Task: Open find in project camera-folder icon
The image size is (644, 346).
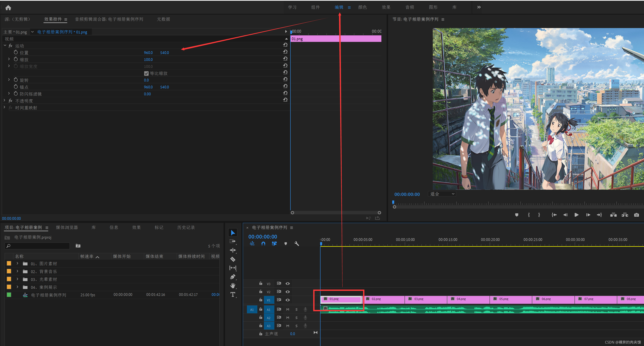Action: [78, 246]
